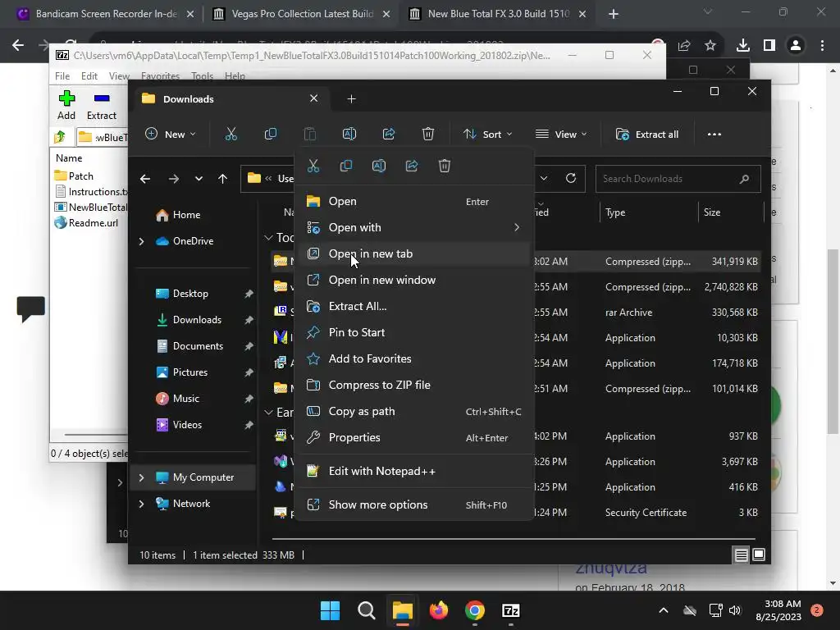
Task: Click the Rename icon in context menu
Action: 379,166
